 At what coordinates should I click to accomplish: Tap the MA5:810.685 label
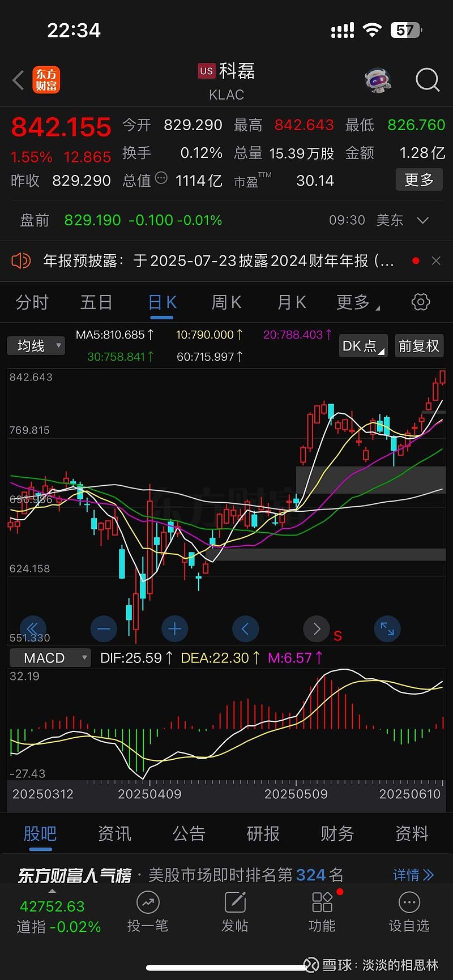pos(115,335)
